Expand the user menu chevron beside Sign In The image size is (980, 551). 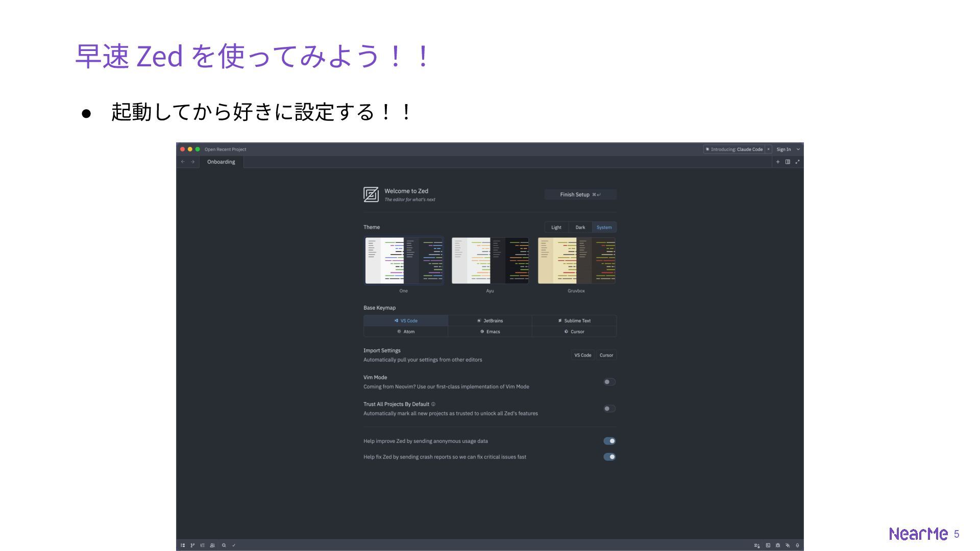[798, 149]
